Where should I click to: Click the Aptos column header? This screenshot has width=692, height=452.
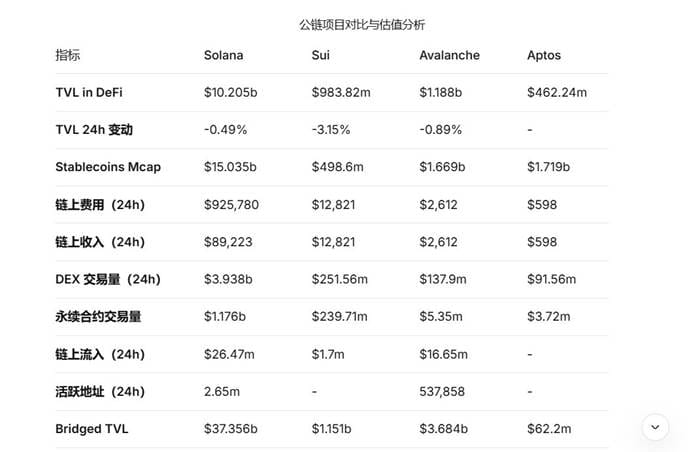(x=544, y=55)
